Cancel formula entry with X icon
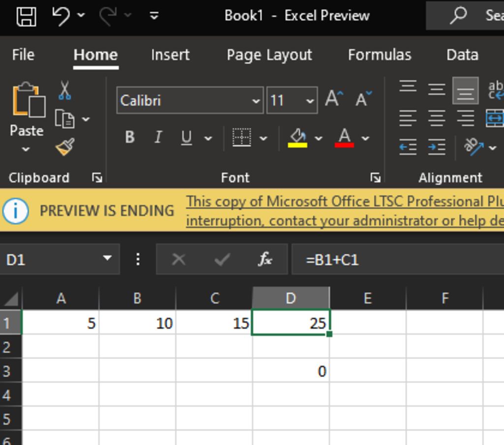The image size is (504, 445). [178, 259]
